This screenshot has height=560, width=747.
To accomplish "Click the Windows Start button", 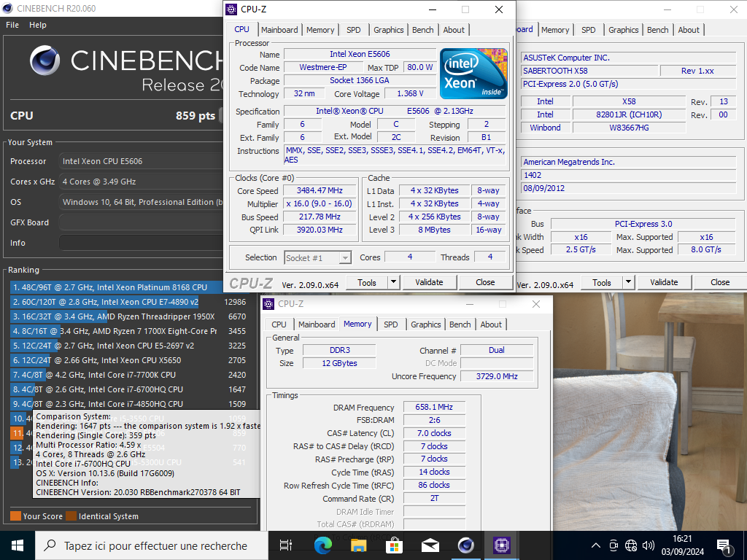I will point(18,545).
